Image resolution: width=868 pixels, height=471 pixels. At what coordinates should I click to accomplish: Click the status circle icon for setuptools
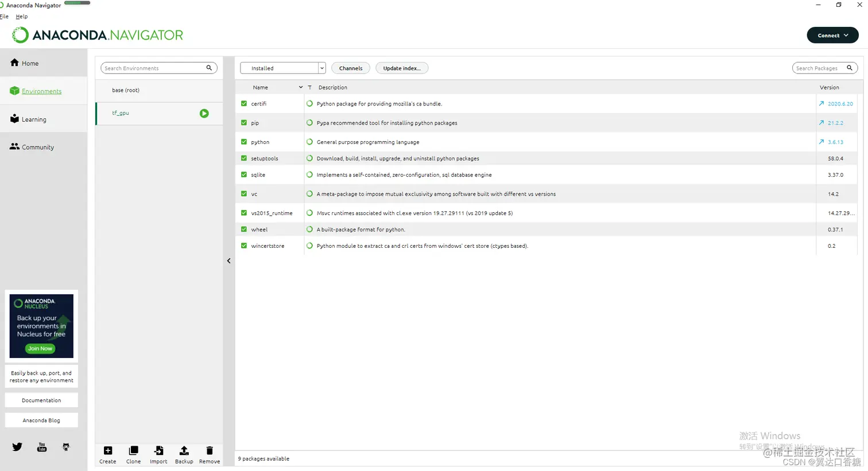310,158
